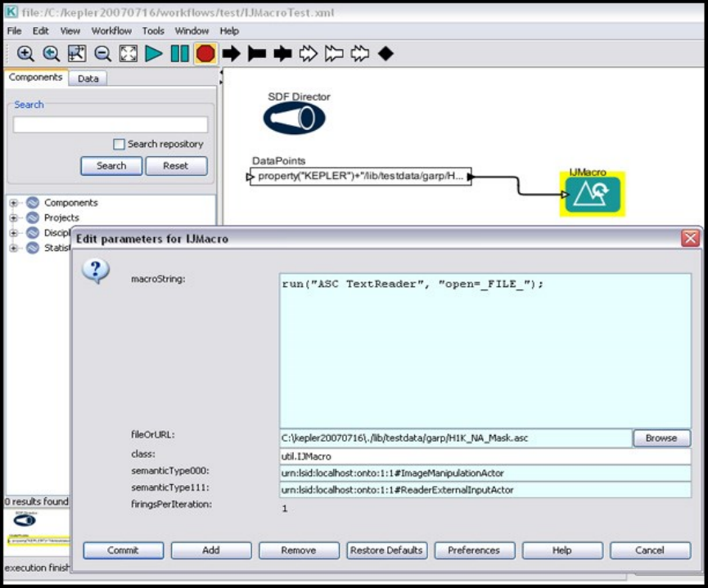Enable the Search repository checkbox
The width and height of the screenshot is (708, 588).
[x=120, y=144]
